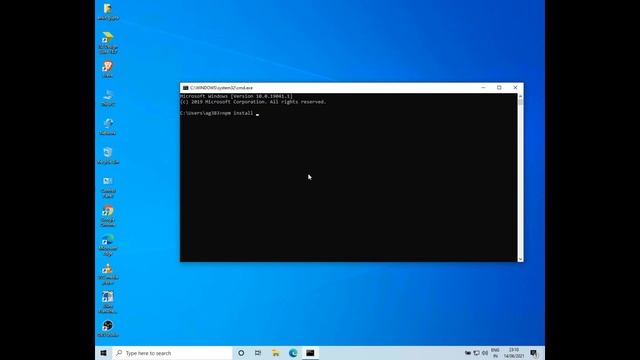The height and width of the screenshot is (360, 640).
Task: Open the clock and date flyout
Action: (x=514, y=353)
